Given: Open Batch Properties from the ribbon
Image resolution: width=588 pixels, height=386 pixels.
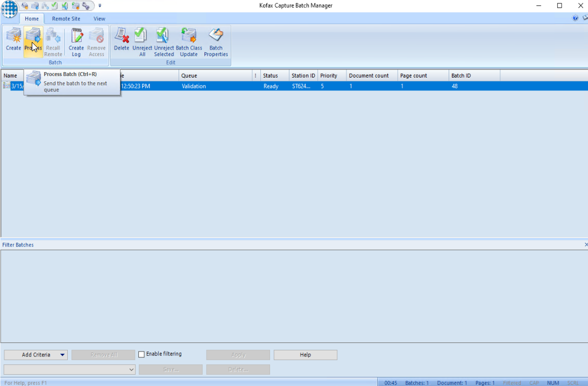Looking at the screenshot, I should [x=216, y=42].
